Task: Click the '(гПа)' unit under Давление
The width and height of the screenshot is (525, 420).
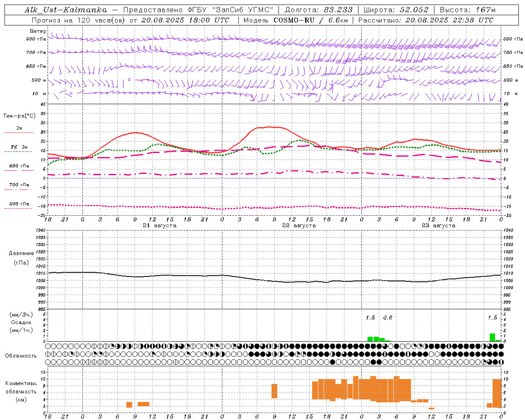Action: click(21, 263)
